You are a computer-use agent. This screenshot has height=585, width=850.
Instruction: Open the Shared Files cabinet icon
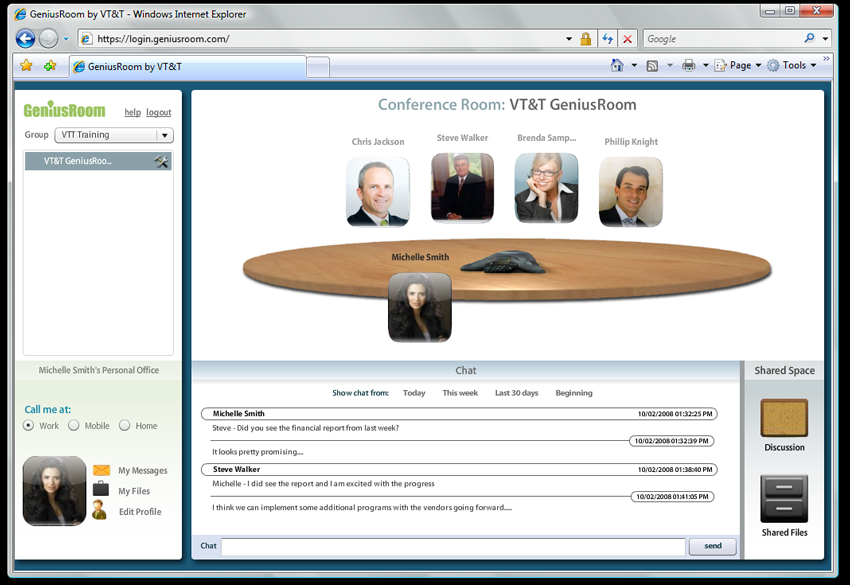pyautogui.click(x=784, y=498)
